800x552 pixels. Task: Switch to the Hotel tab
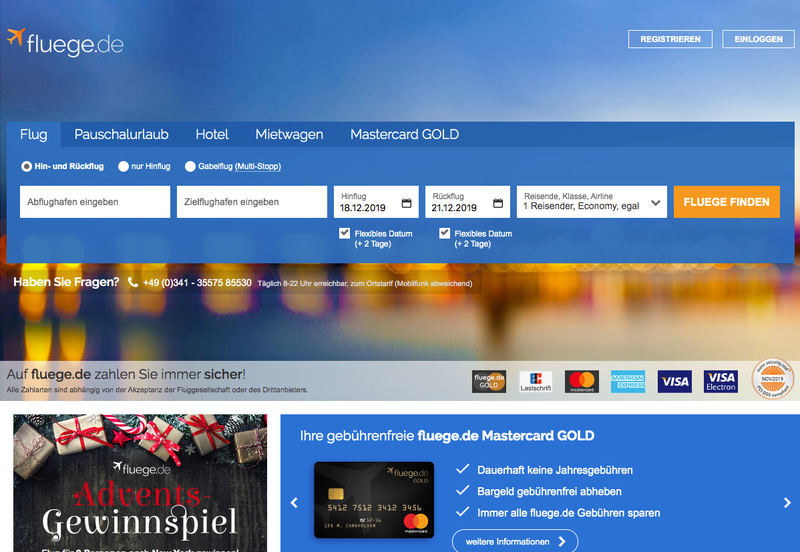tap(212, 134)
